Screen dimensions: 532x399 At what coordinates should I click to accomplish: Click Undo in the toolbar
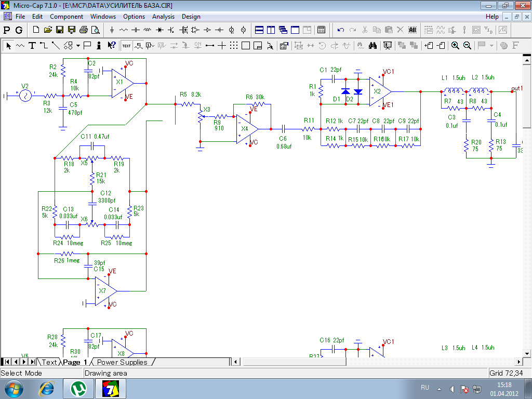(341, 30)
